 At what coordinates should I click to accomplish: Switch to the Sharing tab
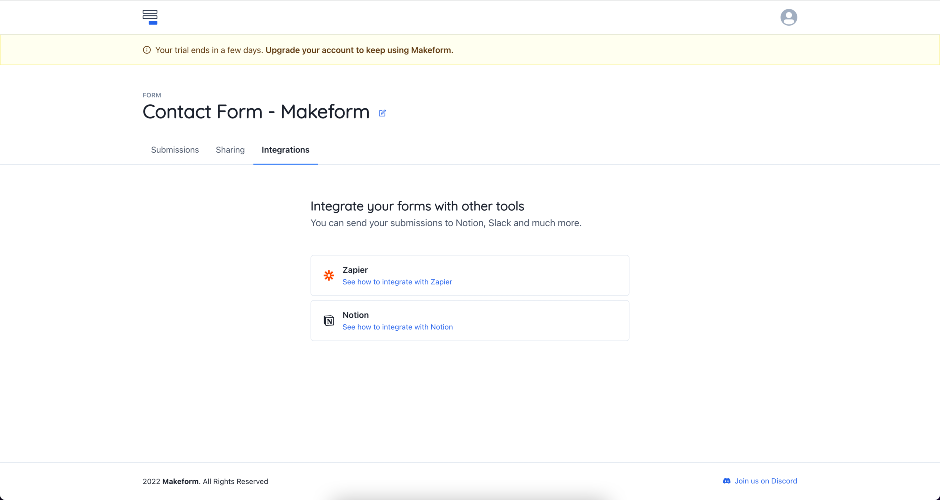(230, 150)
